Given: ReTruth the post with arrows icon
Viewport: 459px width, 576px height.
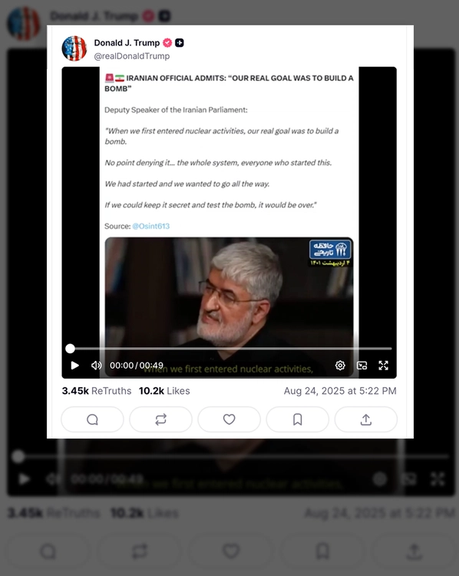Looking at the screenshot, I should coord(161,420).
